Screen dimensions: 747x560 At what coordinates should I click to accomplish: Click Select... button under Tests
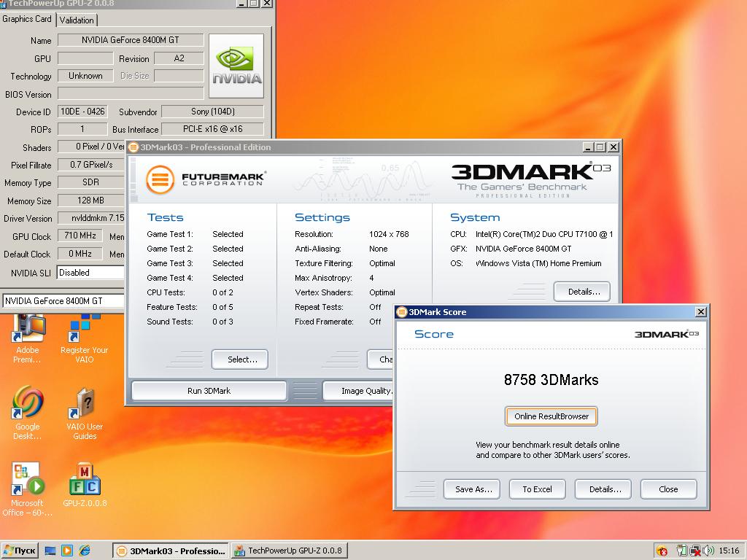239,359
